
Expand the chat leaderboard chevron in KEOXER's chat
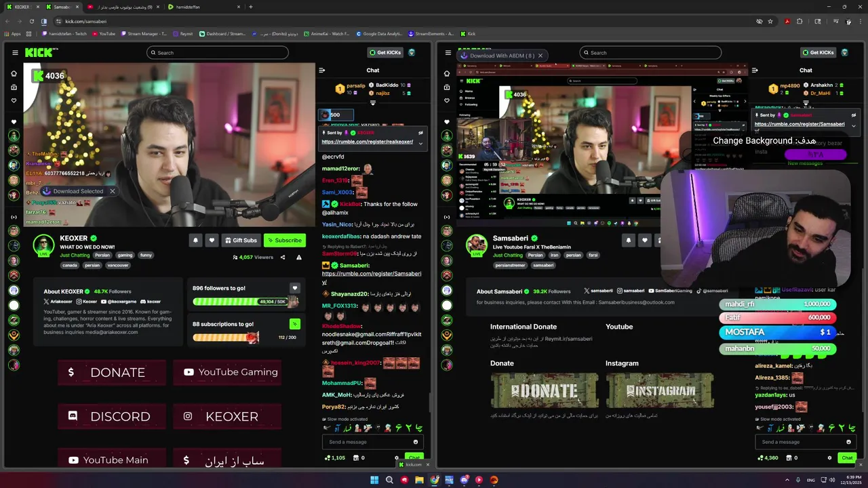[372, 103]
